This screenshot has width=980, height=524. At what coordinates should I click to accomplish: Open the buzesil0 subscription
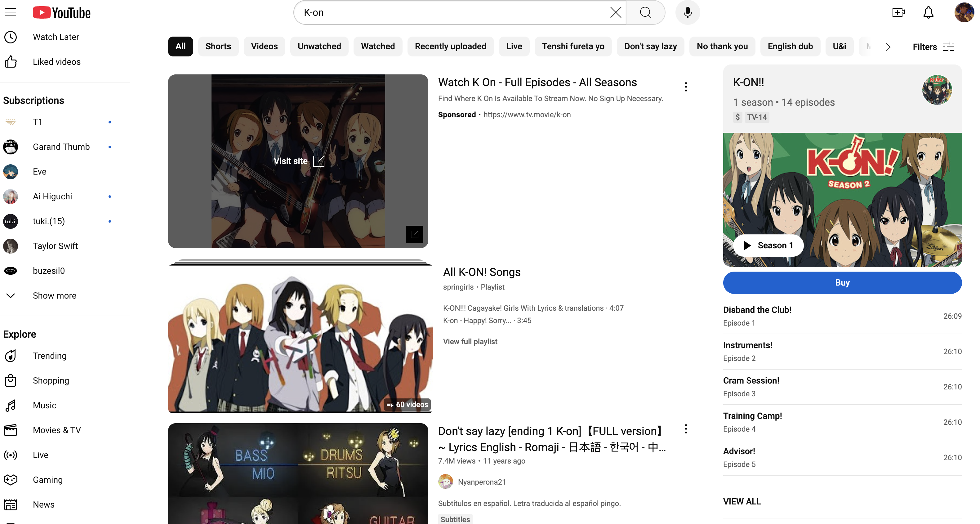(65, 271)
